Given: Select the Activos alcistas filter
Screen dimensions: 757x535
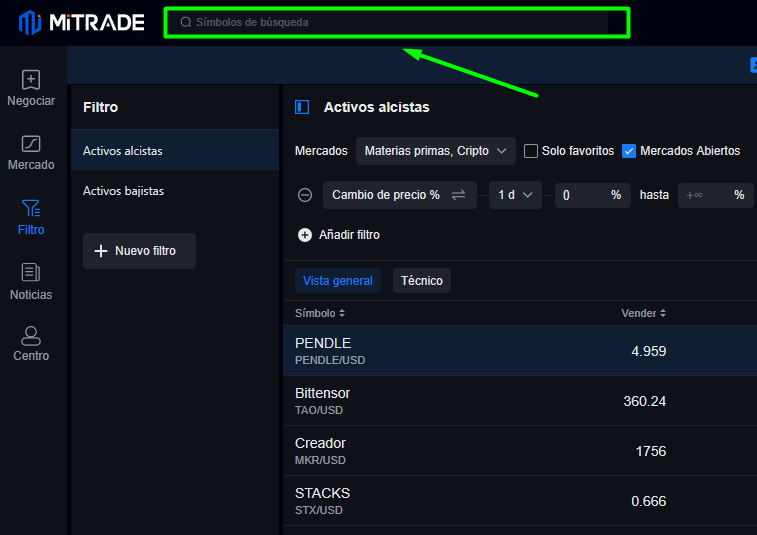Looking at the screenshot, I should 175,150.
